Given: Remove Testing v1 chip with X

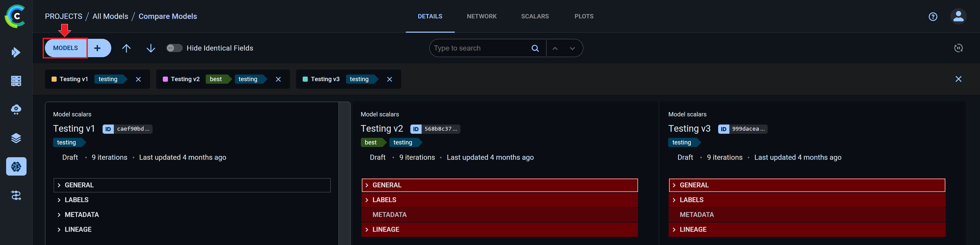Looking at the screenshot, I should coord(138,79).
